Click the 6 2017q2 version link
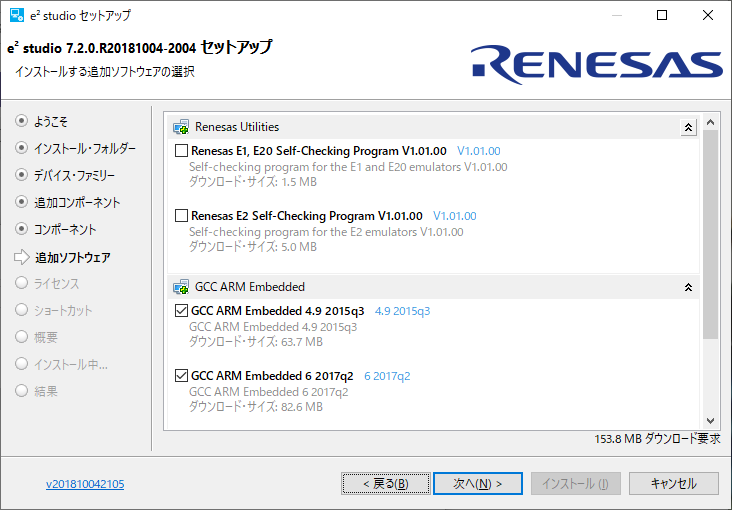732x510 pixels. [x=387, y=376]
